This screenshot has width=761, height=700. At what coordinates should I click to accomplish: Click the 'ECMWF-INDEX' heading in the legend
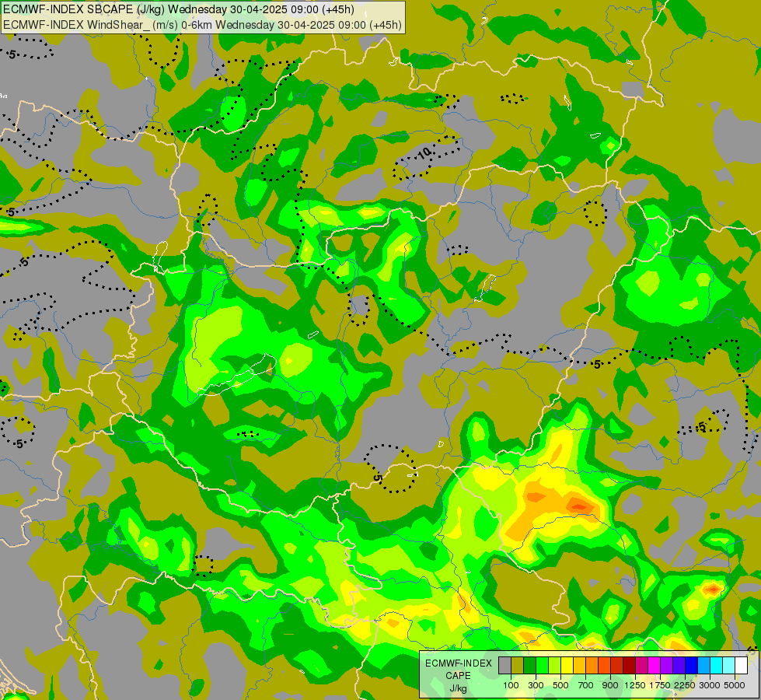tap(459, 663)
